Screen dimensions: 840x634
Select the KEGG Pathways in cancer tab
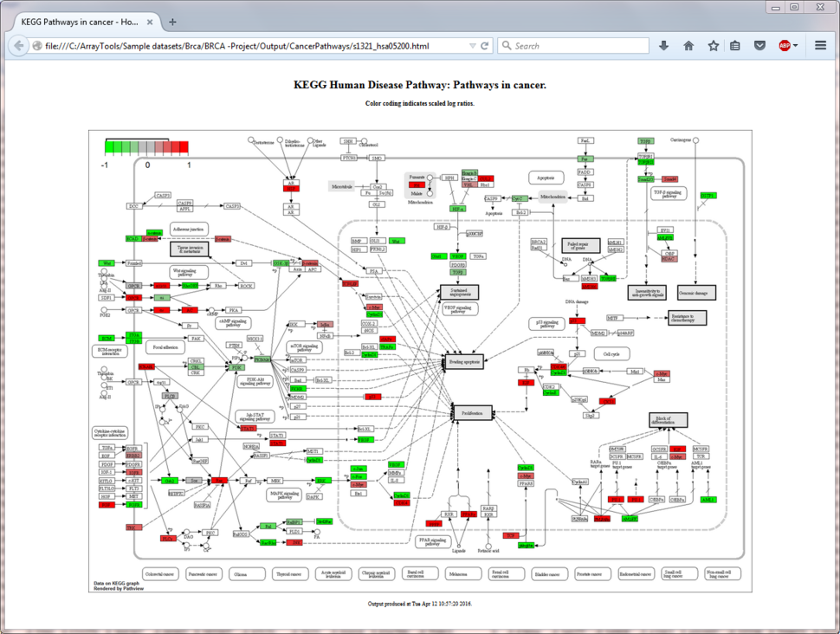(x=86, y=22)
